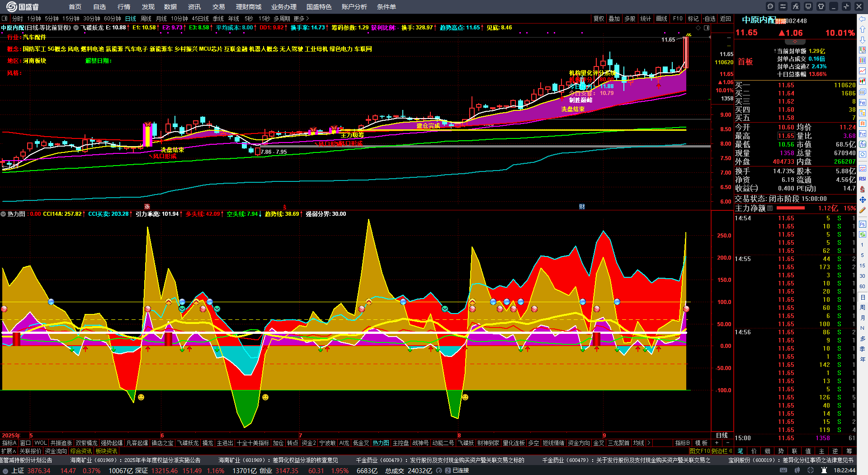
Task: Expand more indicator tabs arrow after 均线
Action: click(x=649, y=443)
